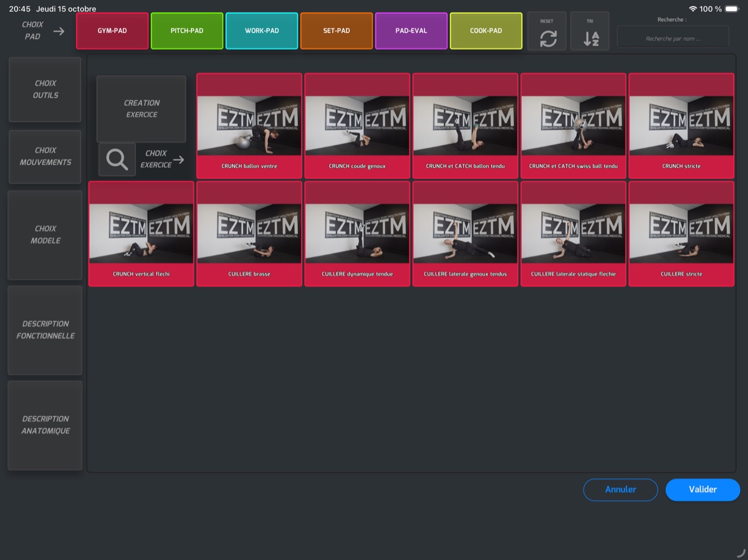Select the COOK-PAD tab
This screenshot has width=748, height=560.
click(x=486, y=31)
